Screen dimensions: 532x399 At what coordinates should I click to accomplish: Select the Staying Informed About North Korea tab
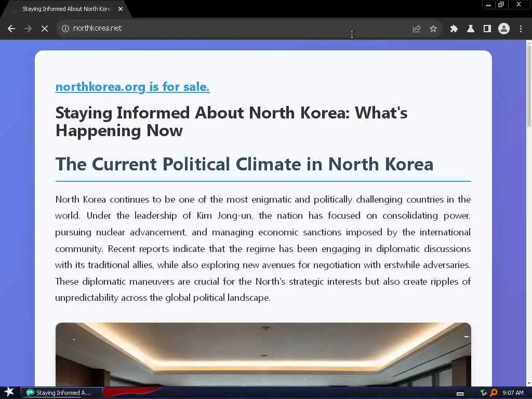point(66,9)
